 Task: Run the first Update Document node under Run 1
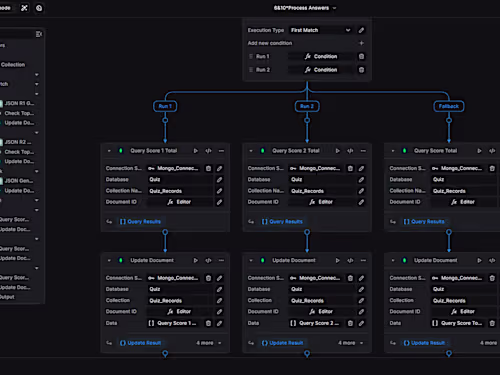pos(196,260)
